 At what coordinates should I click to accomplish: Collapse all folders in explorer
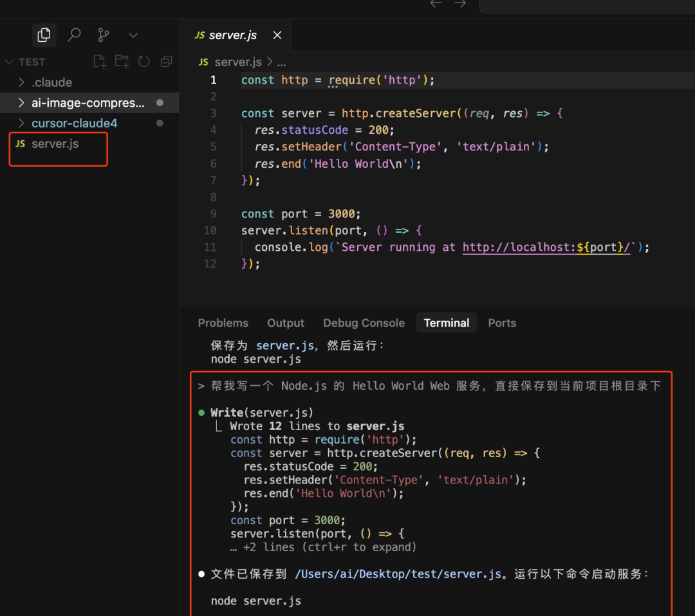coord(166,62)
